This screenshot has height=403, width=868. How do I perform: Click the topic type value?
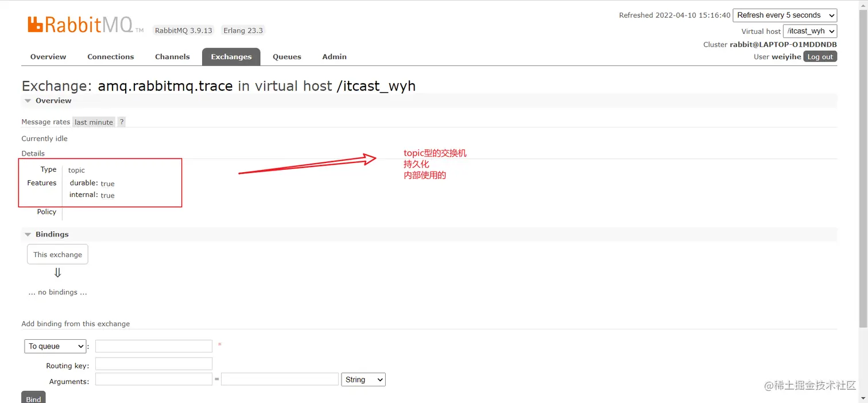pos(76,170)
